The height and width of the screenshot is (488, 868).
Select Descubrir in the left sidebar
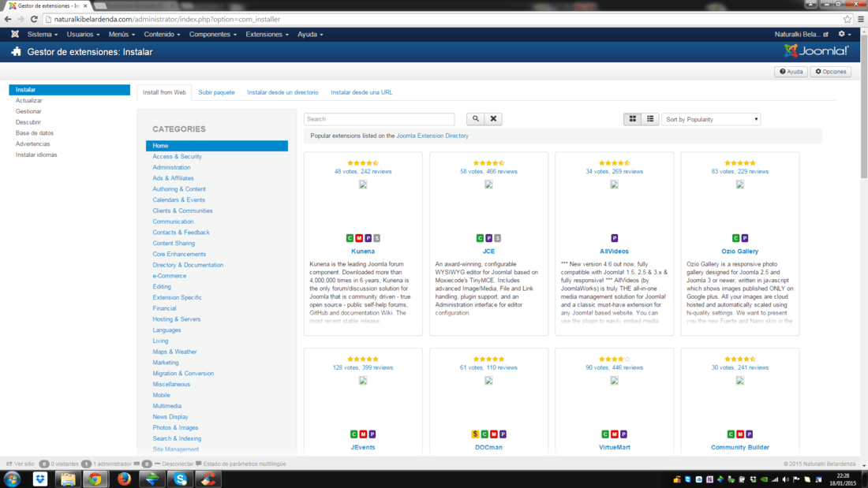pos(28,122)
